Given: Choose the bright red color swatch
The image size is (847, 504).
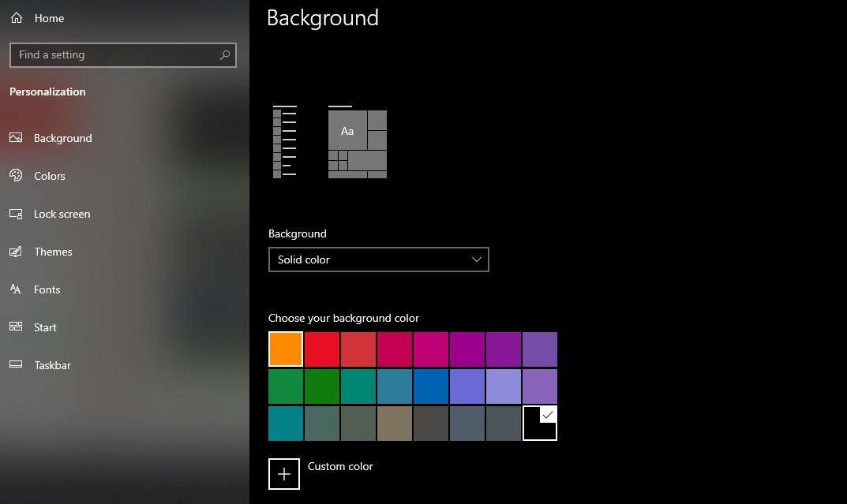Looking at the screenshot, I should point(322,349).
